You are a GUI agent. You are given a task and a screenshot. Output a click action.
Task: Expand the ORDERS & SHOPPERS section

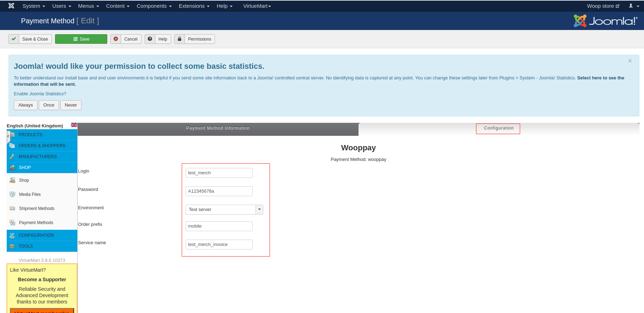pos(42,146)
